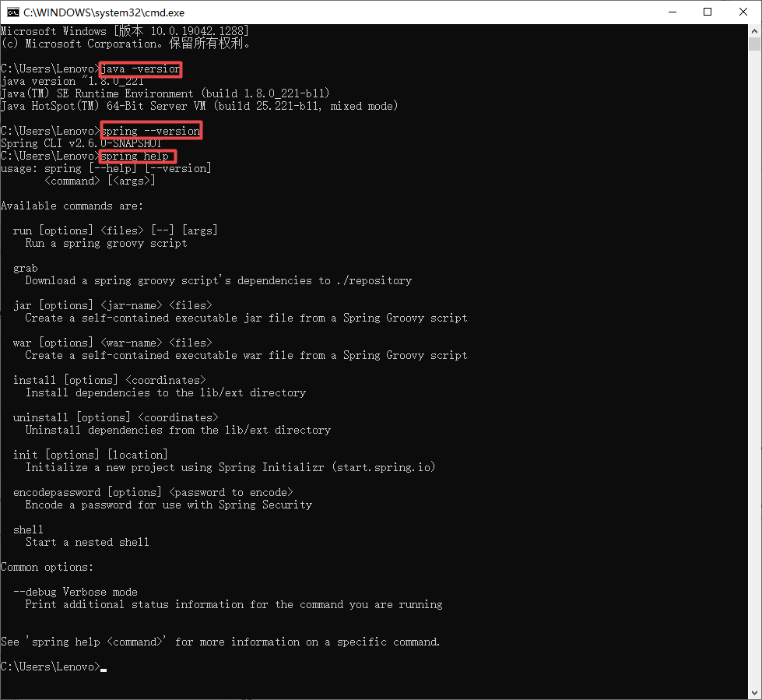This screenshot has width=762, height=700.
Task: Close the cmd.exe window
Action: (x=743, y=12)
